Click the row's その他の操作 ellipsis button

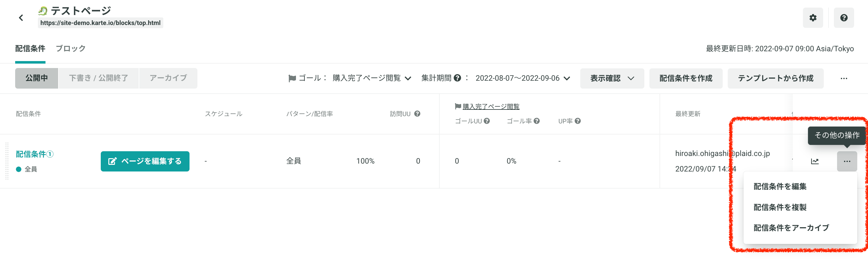point(847,161)
